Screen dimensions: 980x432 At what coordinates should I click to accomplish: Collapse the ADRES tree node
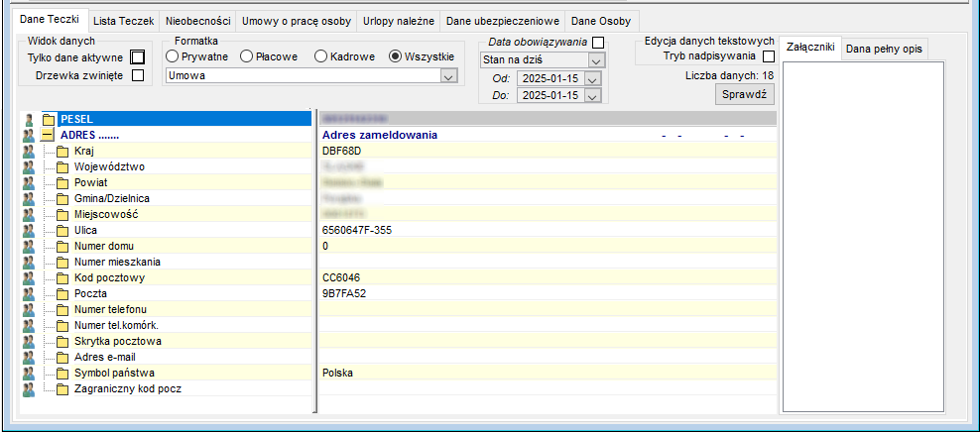pyautogui.click(x=47, y=135)
